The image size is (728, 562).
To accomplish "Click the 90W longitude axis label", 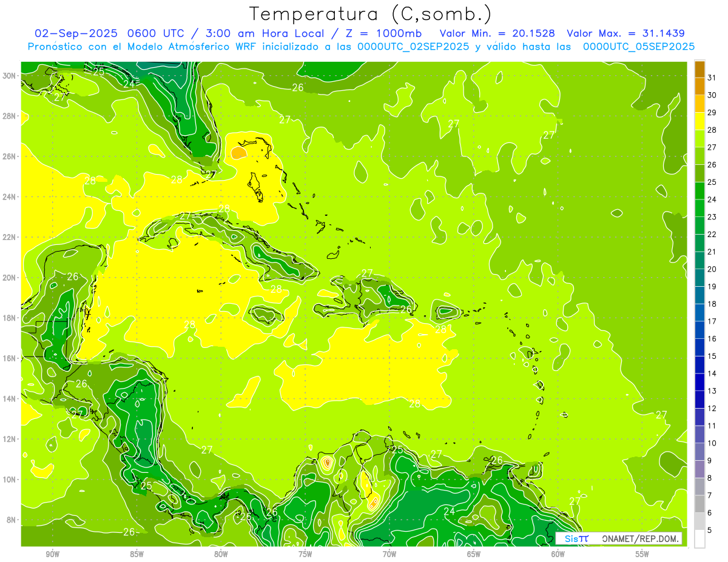I will pyautogui.click(x=52, y=554).
